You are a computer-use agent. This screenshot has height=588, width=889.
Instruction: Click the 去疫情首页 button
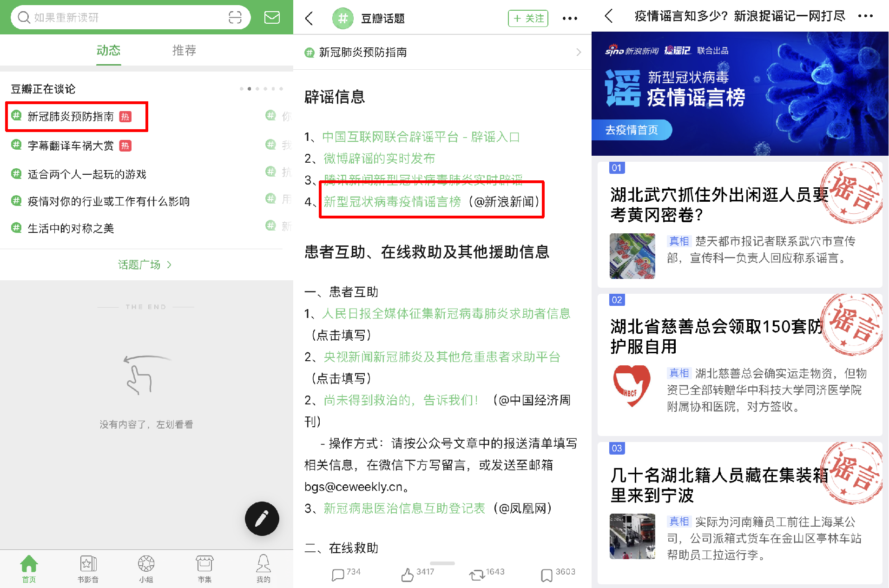[x=632, y=130]
